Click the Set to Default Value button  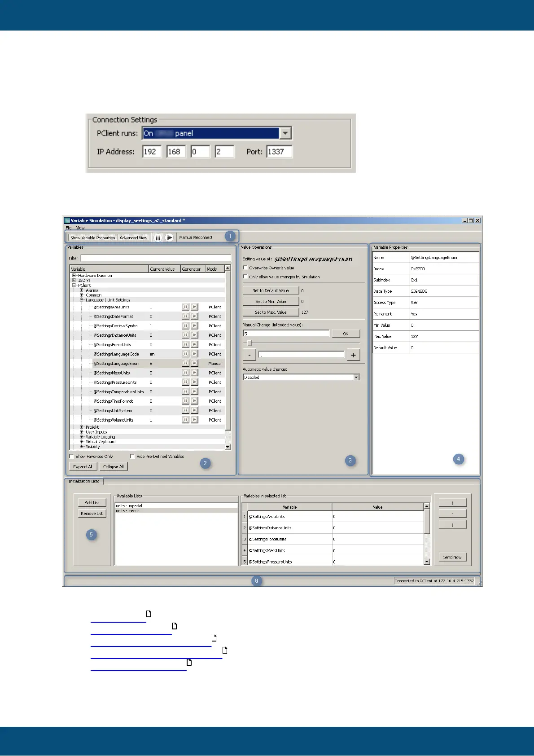(x=271, y=290)
